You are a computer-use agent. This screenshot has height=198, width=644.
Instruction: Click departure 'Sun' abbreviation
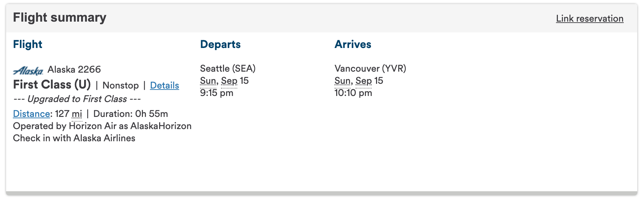click(208, 81)
